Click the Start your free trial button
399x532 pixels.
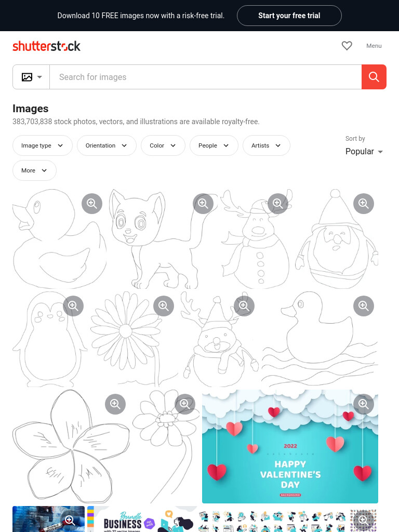pyautogui.click(x=289, y=16)
